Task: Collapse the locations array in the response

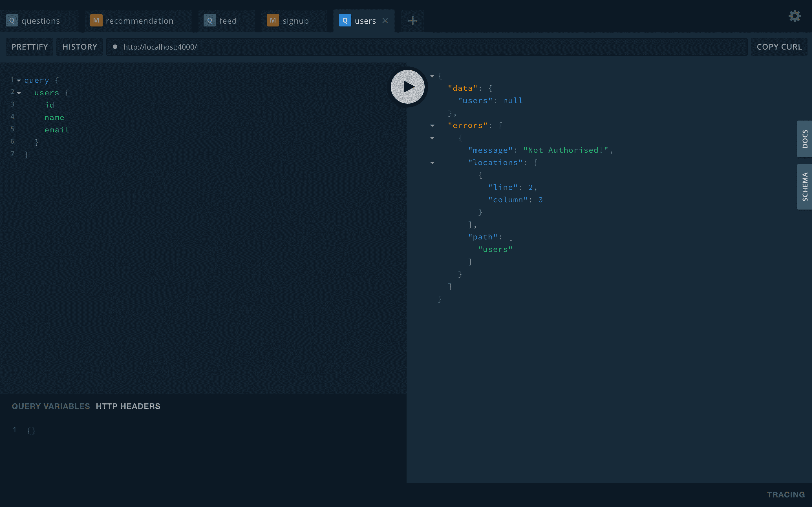Action: [x=432, y=163]
